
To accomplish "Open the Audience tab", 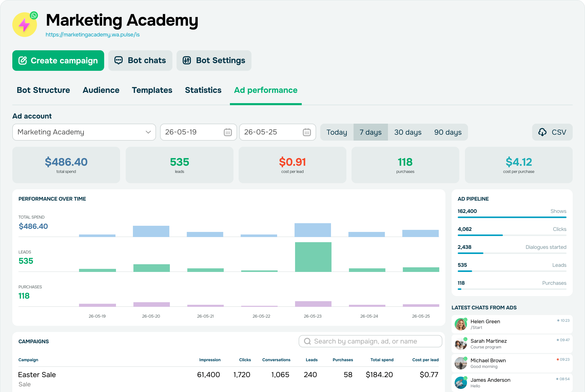I will coord(101,90).
